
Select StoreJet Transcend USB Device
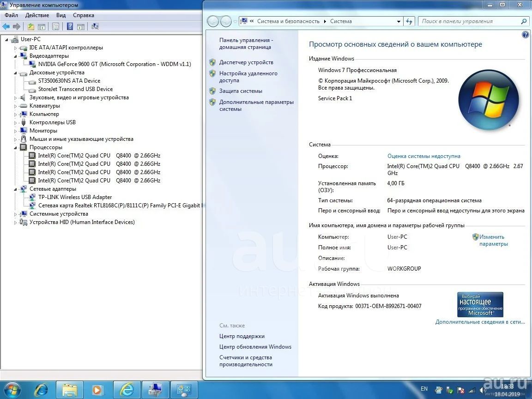[x=75, y=89]
